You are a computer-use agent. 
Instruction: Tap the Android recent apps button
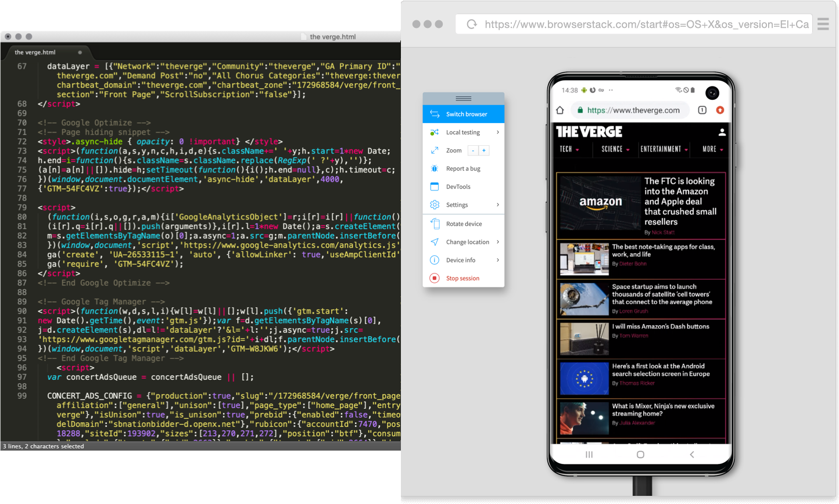pyautogui.click(x=589, y=455)
